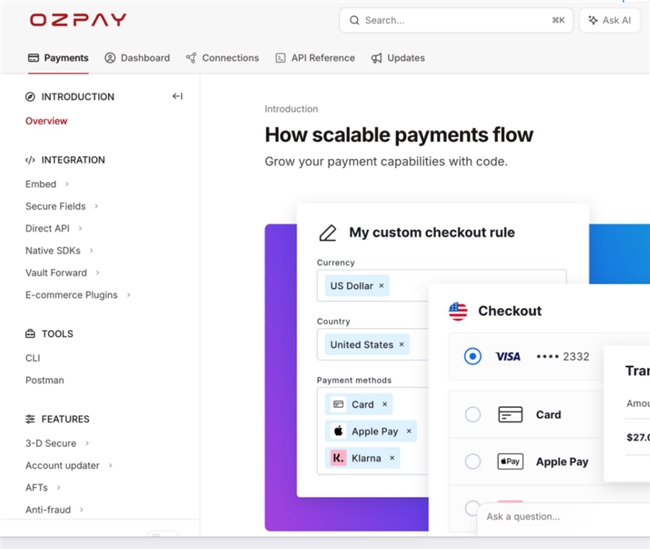
Task: Click the OZPAY logo
Action: point(78,20)
